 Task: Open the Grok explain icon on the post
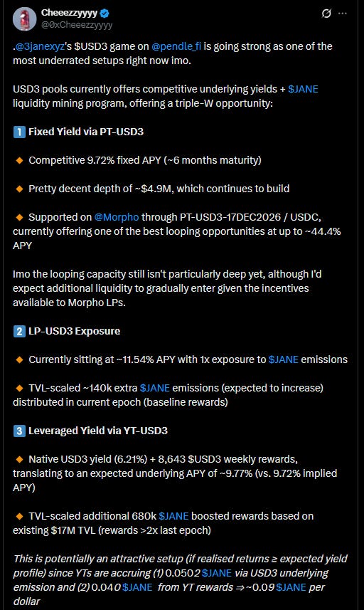click(326, 14)
